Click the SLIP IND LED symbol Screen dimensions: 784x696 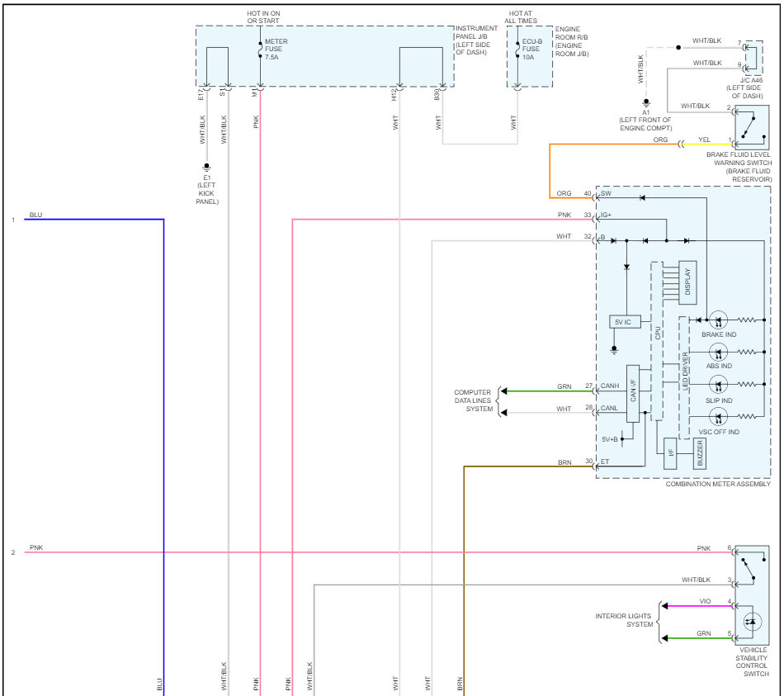click(719, 384)
